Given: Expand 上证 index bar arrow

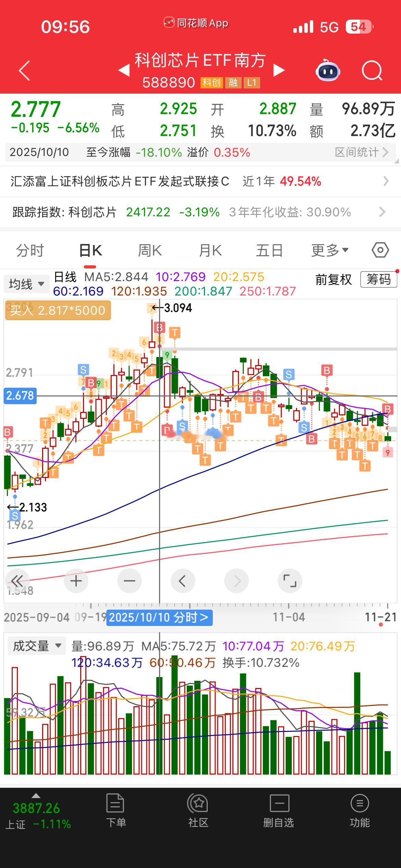Looking at the screenshot, I should click(x=36, y=796).
